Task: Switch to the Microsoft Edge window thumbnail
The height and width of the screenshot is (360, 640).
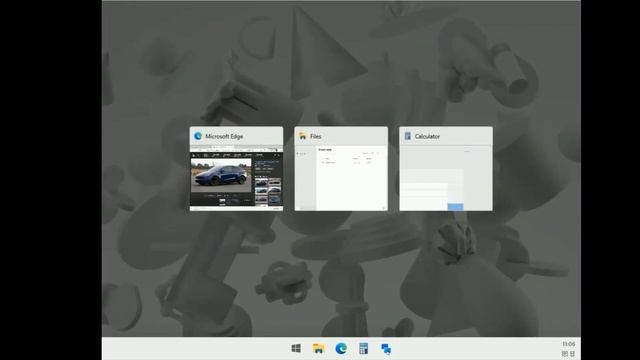Action: pos(236,178)
